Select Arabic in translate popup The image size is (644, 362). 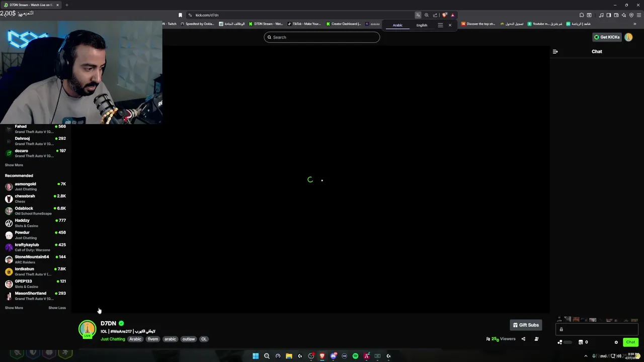[x=397, y=25]
